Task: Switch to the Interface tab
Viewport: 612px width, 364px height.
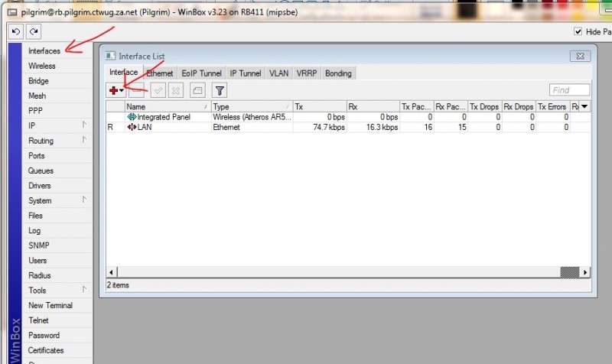Action: [x=123, y=72]
